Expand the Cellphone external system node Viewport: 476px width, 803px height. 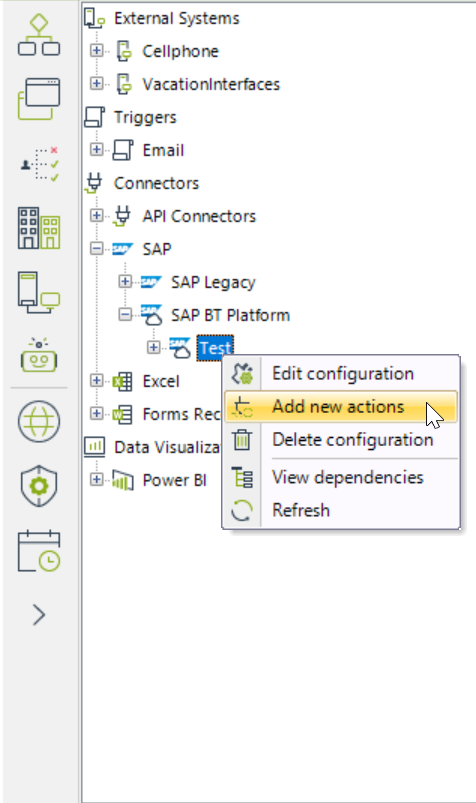[x=96, y=51]
